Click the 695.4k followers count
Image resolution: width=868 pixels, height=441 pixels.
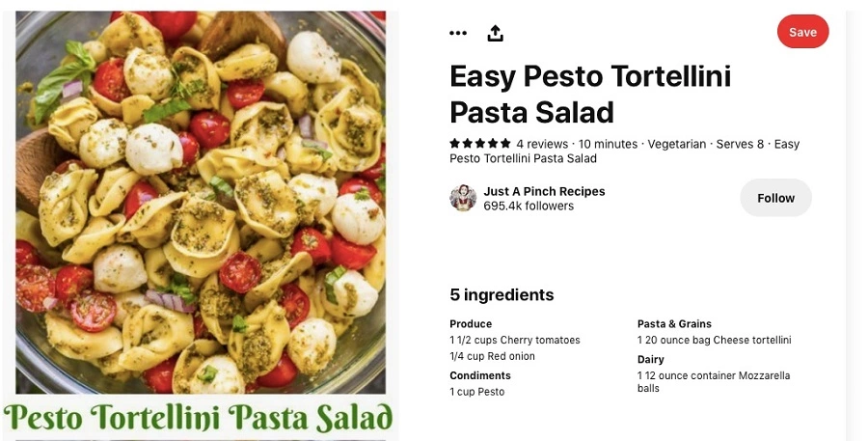coord(529,206)
